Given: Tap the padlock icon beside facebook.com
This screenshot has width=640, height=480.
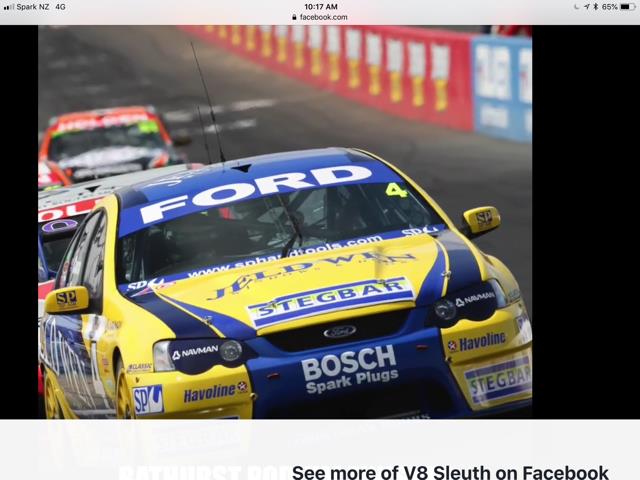Looking at the screenshot, I should click(x=294, y=17).
